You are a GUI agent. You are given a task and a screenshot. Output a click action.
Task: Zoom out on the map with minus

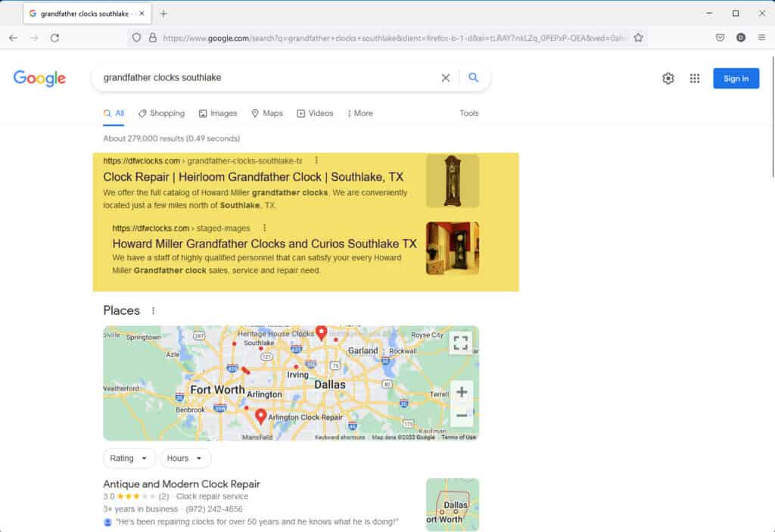462,415
